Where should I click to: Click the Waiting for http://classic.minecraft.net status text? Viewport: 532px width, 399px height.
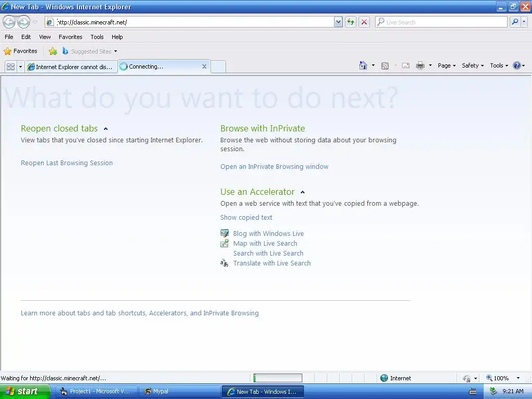pyautogui.click(x=54, y=378)
